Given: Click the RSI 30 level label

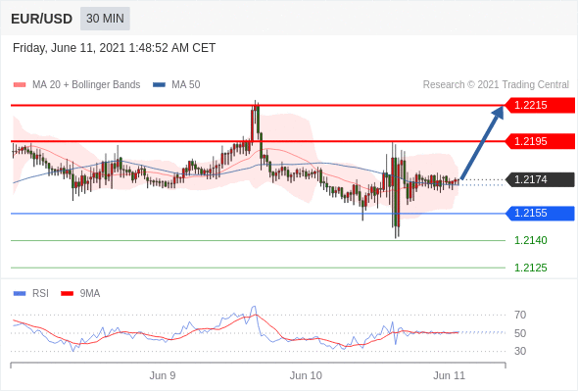Looking at the screenshot, I should coord(520,351).
